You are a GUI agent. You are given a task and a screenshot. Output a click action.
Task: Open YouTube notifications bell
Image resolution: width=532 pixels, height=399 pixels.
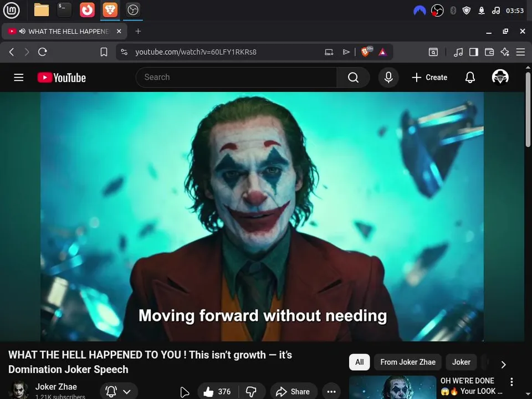[470, 78]
